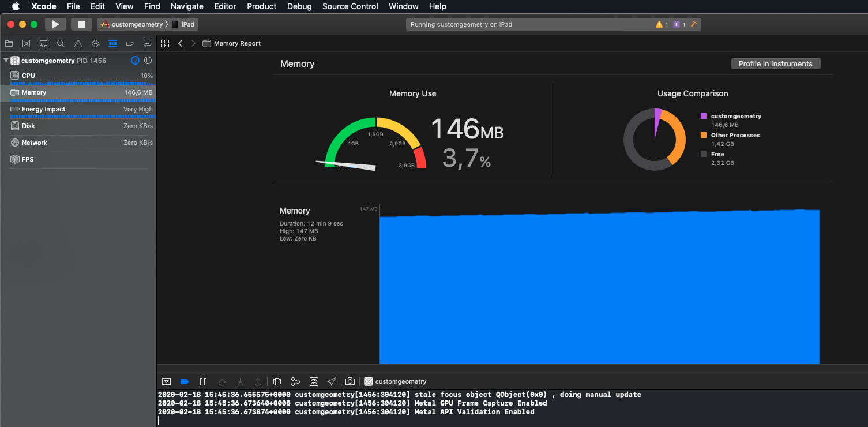Image resolution: width=868 pixels, height=427 pixels.
Task: Click the purple customgeometry legend swatch
Action: point(703,116)
